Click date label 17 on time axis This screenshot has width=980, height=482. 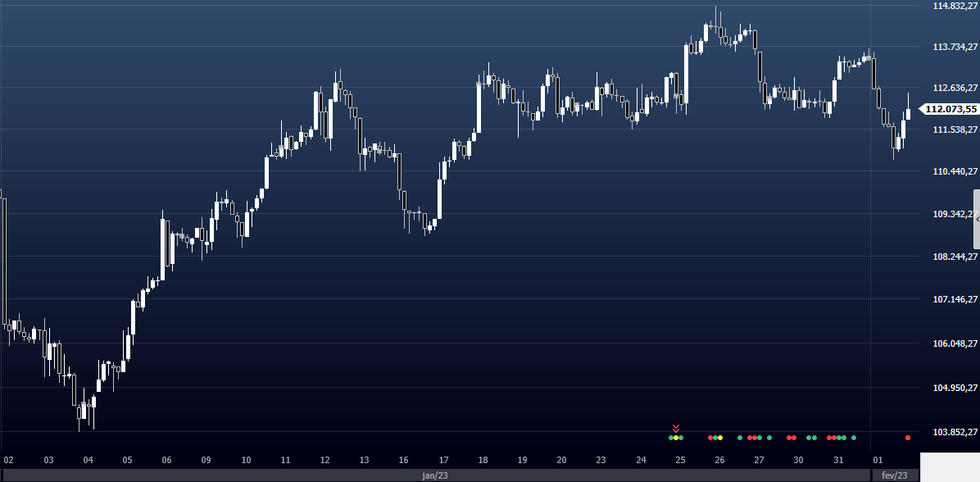pos(443,460)
